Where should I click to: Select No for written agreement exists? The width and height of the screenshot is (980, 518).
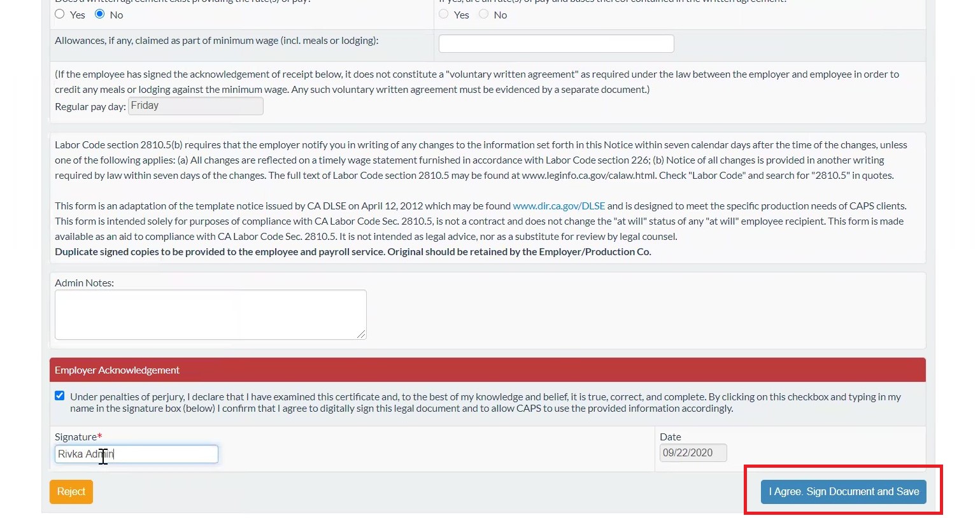100,14
